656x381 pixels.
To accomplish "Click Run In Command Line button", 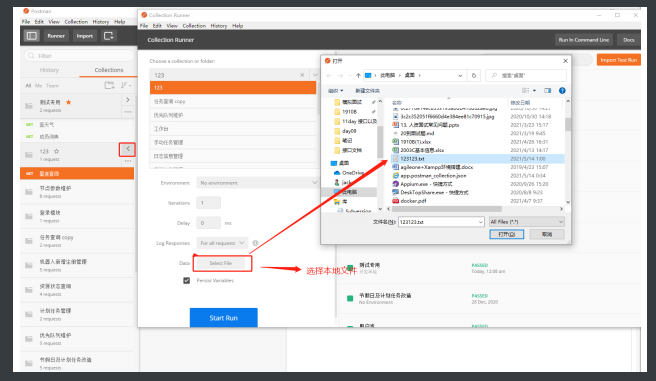I will tap(584, 40).
